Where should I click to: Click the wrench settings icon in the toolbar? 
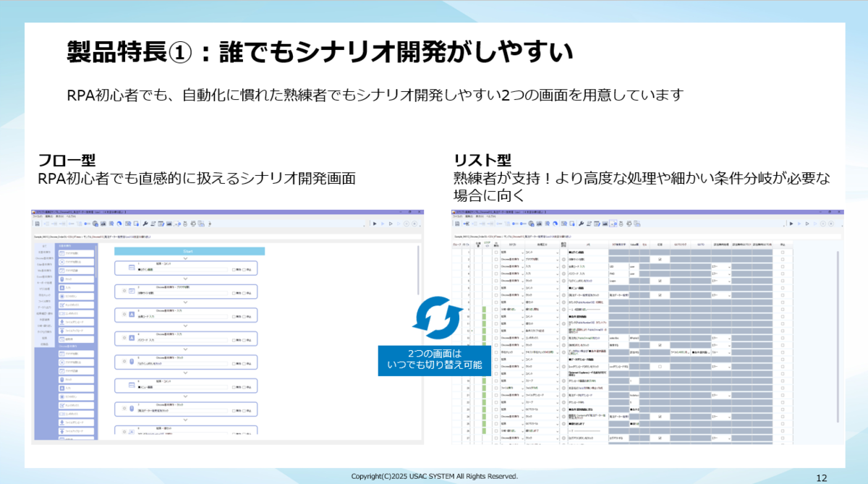pos(145,223)
